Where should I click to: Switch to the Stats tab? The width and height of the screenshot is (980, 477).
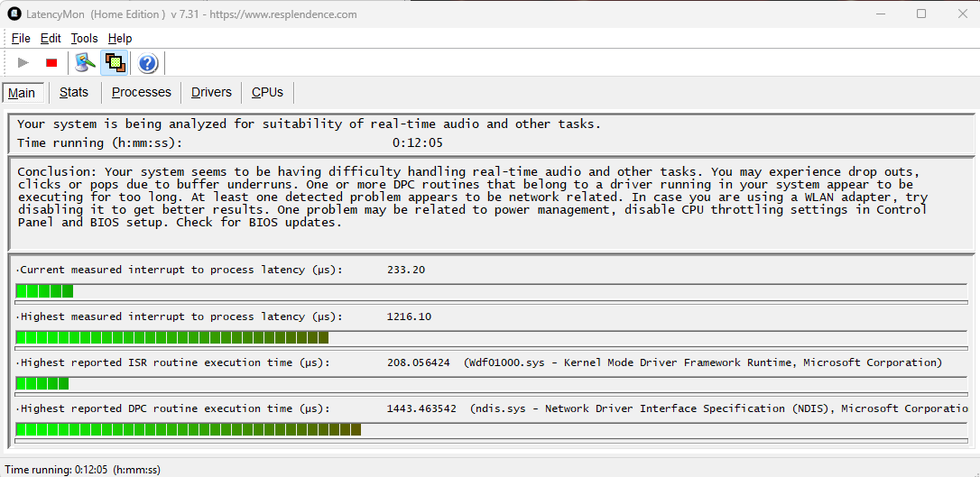74,92
